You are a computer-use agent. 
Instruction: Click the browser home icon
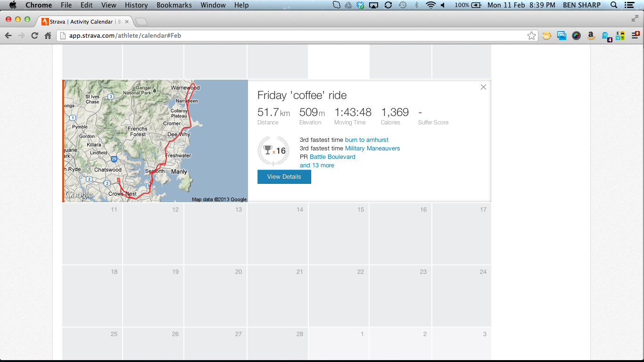pyautogui.click(x=48, y=36)
